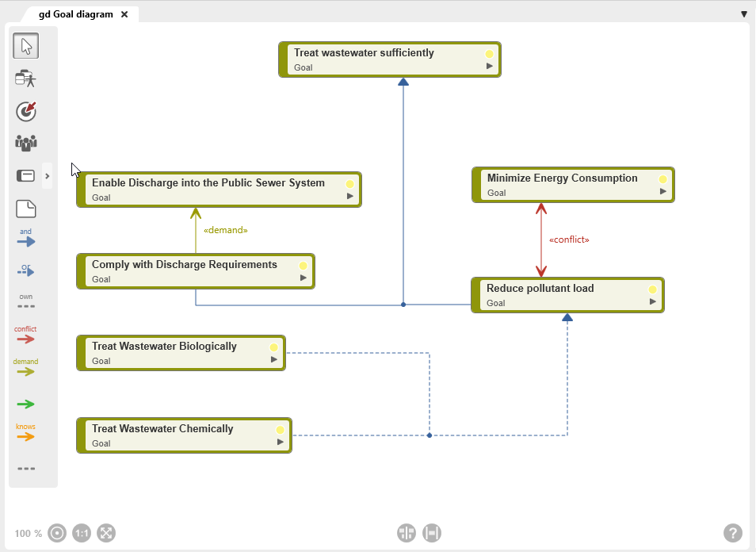Select the stakeholder actor tool in palette
This screenshot has height=552, width=756.
(x=25, y=79)
